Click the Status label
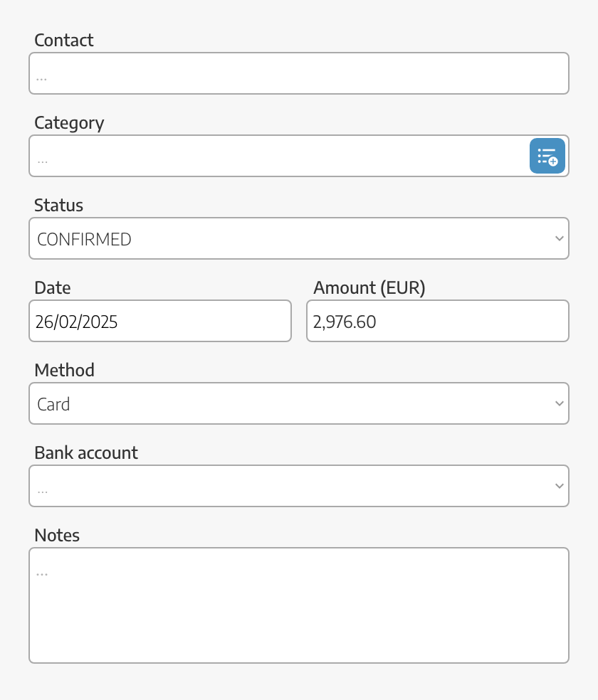The height and width of the screenshot is (700, 598). point(58,206)
